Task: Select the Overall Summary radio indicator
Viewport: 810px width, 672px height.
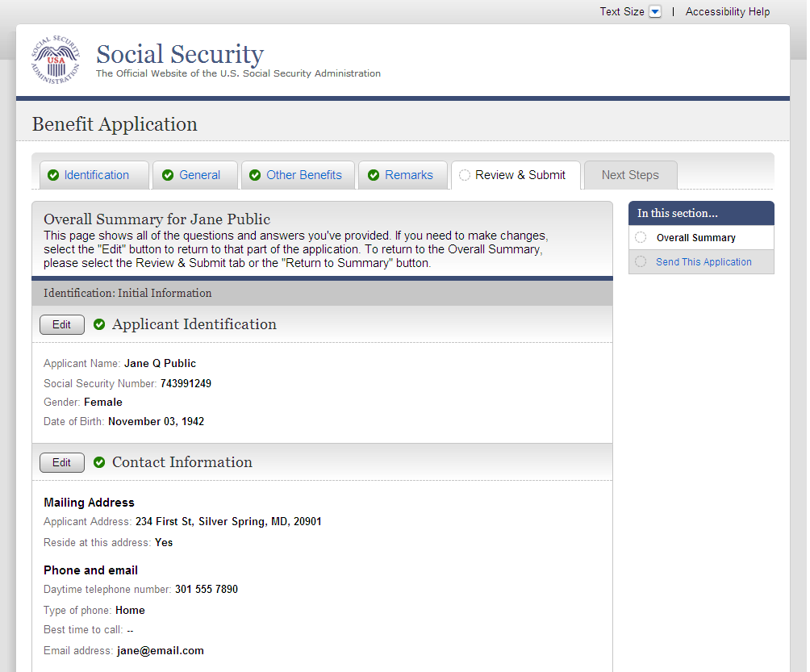Action: pyautogui.click(x=641, y=237)
